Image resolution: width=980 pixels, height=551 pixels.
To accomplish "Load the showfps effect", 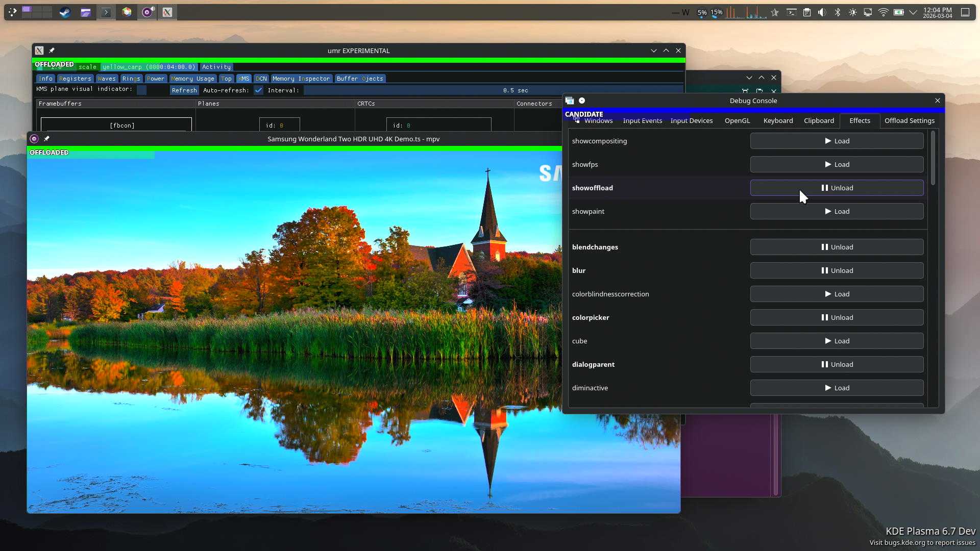I will click(837, 164).
